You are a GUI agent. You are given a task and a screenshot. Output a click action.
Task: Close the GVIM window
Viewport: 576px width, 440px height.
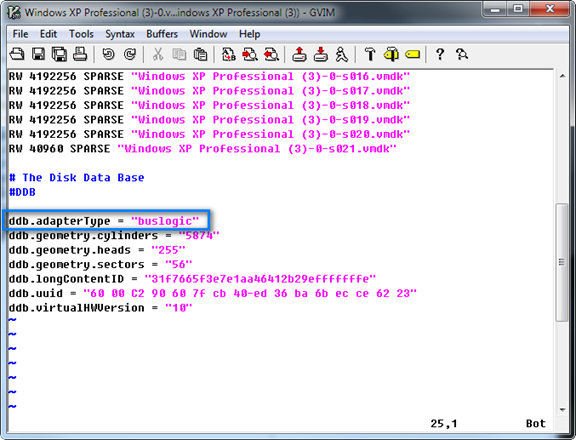(x=550, y=9)
